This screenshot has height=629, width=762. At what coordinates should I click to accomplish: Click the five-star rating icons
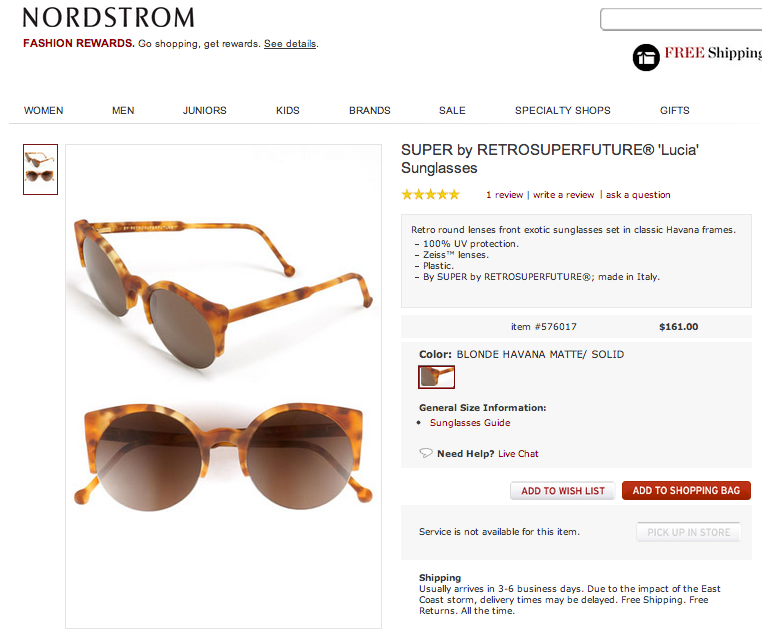pyautogui.click(x=431, y=195)
